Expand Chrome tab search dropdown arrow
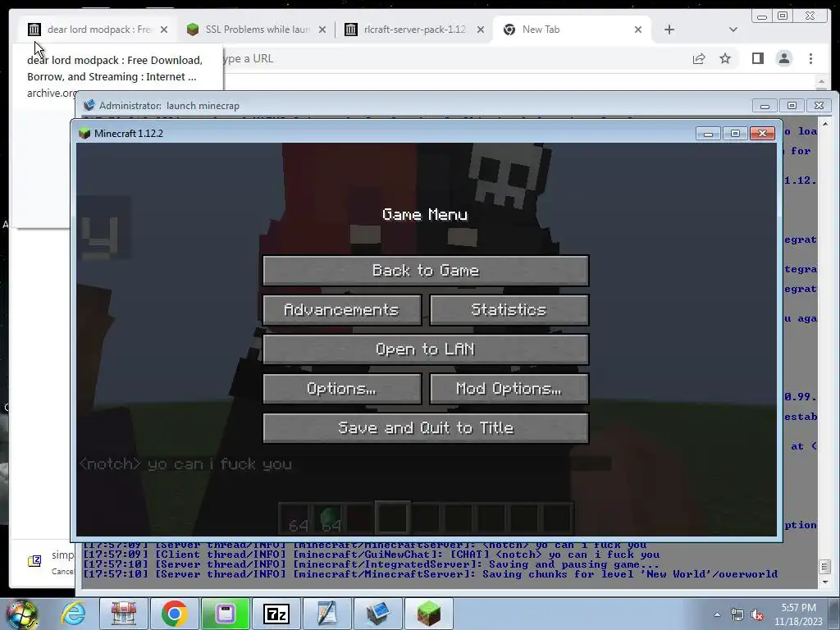 [x=733, y=30]
